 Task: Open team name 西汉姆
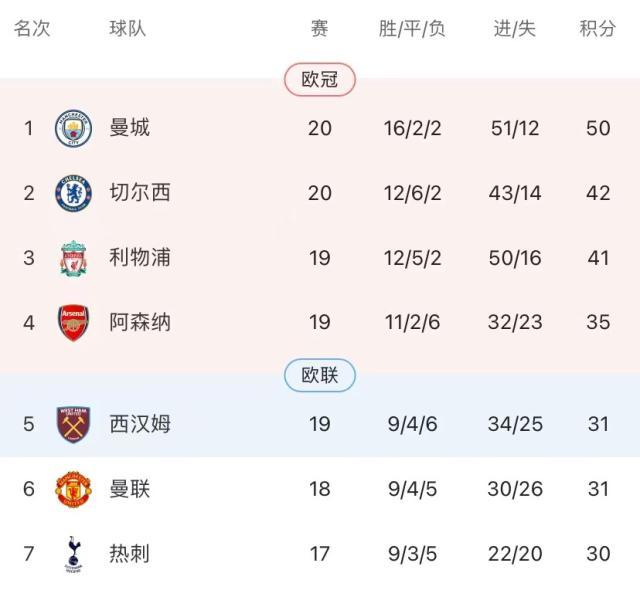(140, 424)
